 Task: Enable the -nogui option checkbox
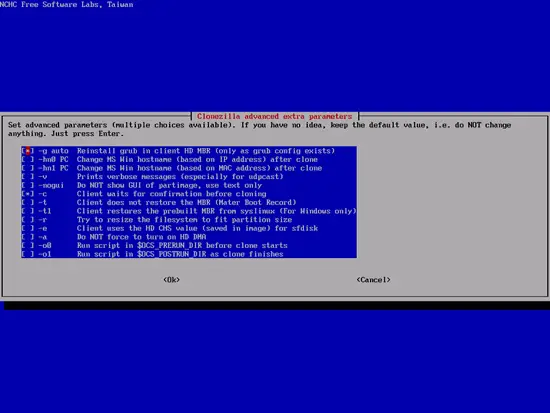click(28, 186)
